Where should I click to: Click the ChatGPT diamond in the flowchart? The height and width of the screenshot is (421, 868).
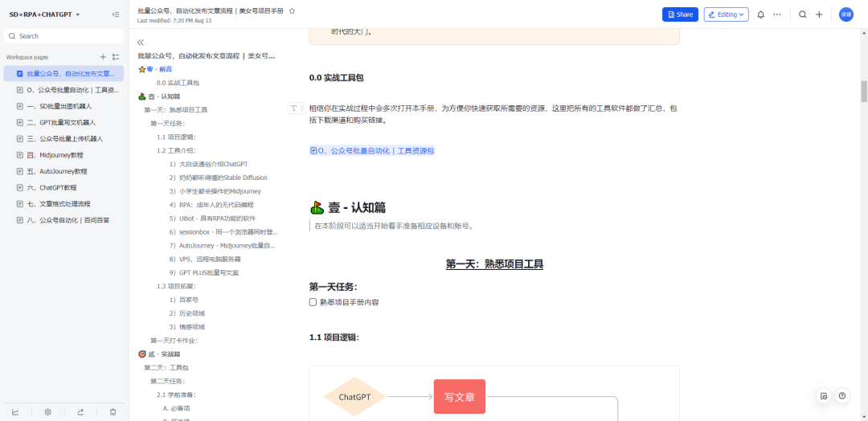[x=354, y=397]
